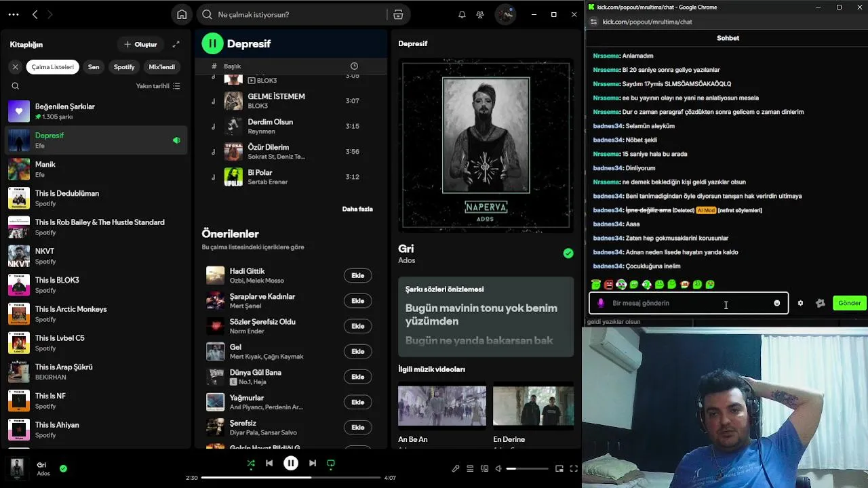This screenshot has width=868, height=488.
Task: Toggle shuffle mode
Action: coord(251,464)
